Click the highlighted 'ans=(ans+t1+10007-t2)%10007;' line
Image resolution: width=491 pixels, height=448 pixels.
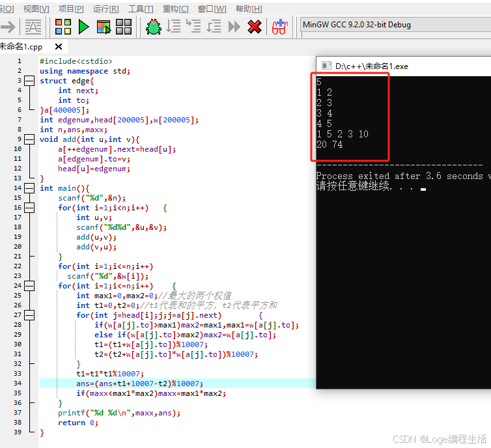click(x=139, y=384)
